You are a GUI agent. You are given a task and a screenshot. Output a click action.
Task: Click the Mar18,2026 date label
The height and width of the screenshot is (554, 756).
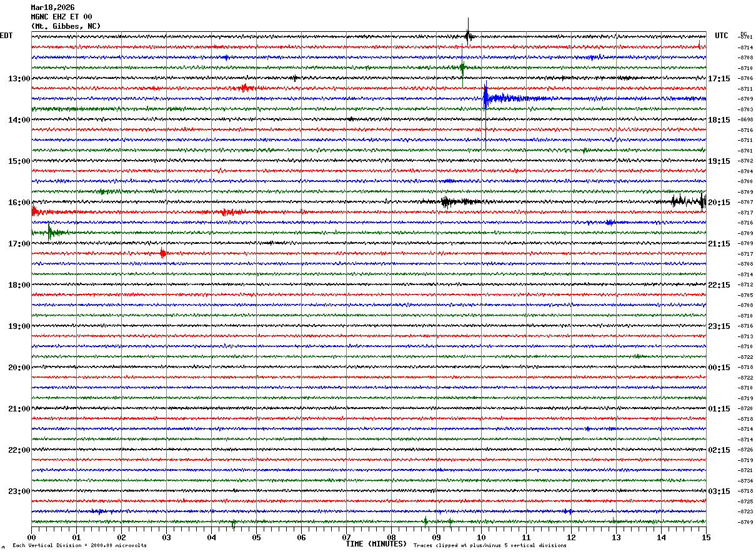(52, 8)
